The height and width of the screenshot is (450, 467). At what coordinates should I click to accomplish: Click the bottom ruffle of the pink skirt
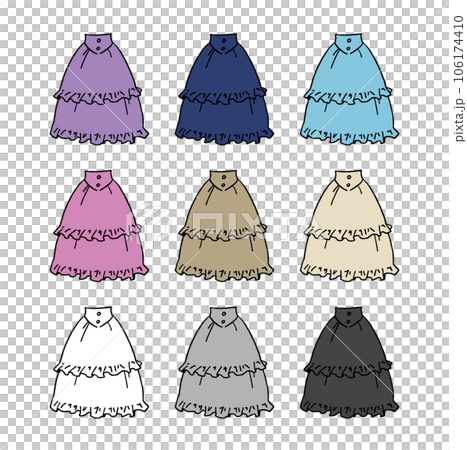[99, 272]
